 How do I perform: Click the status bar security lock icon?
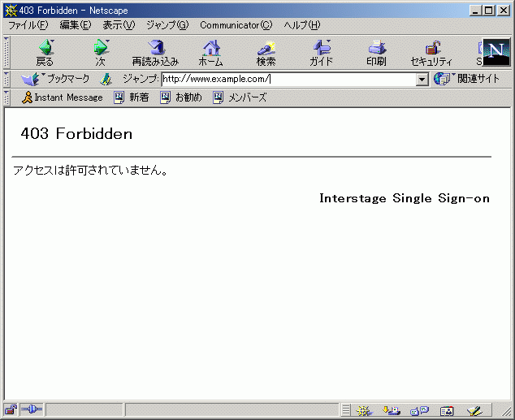click(11, 409)
